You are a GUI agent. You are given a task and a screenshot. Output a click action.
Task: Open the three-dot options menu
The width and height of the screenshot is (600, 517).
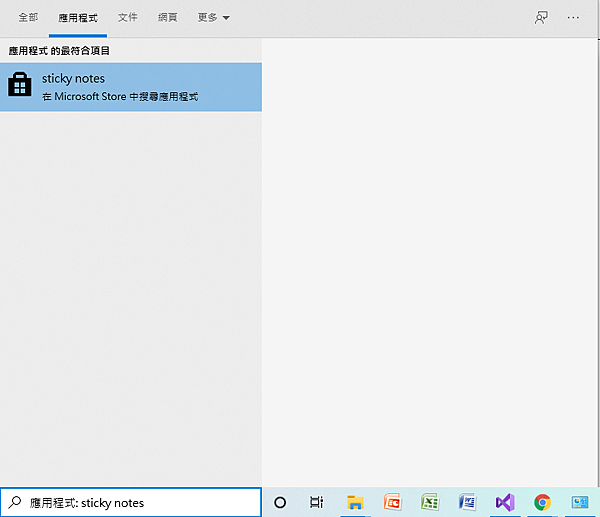tap(573, 18)
